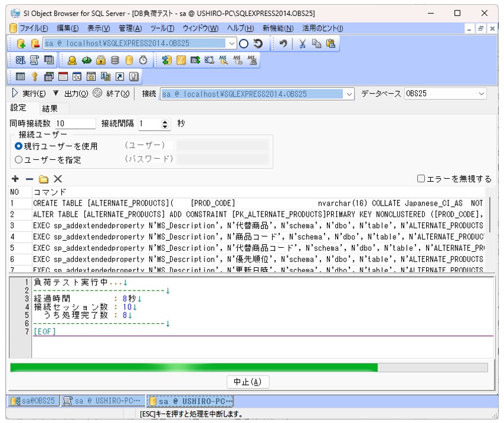504x423 pixels.
Task: Select '現行ユーザーを使用' radio button
Action: point(18,146)
